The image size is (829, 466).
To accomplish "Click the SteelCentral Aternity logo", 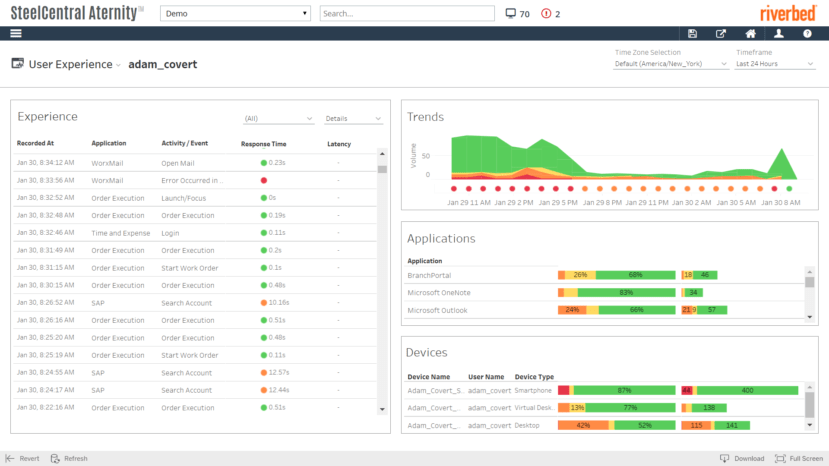I will [77, 13].
